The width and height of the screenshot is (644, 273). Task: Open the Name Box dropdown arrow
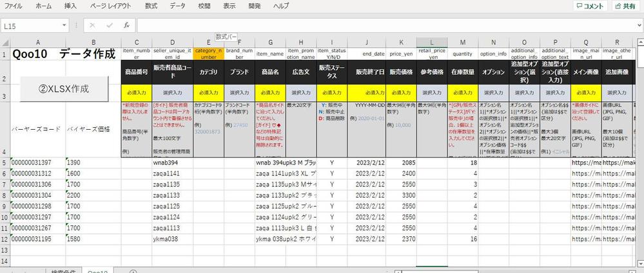[x=64, y=25]
